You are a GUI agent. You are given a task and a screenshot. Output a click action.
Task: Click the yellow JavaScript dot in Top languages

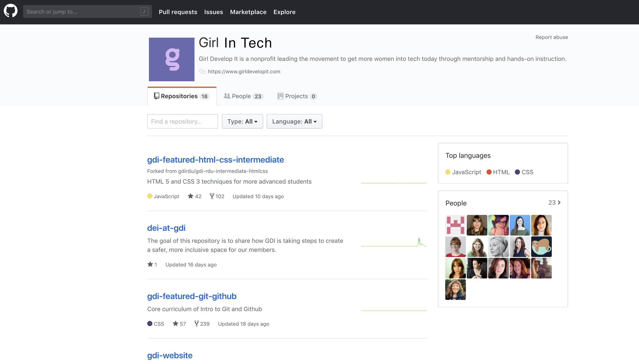[448, 172]
